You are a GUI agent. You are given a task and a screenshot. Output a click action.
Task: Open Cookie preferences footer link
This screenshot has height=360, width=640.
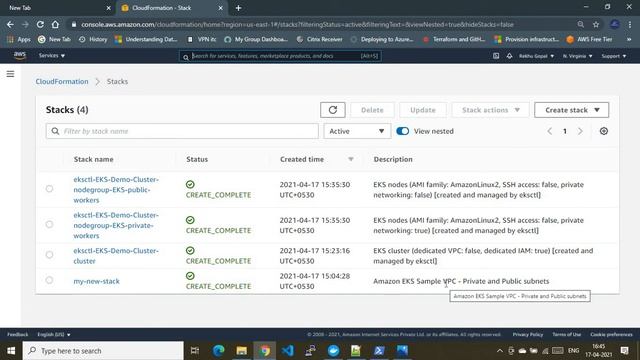click(x=611, y=334)
